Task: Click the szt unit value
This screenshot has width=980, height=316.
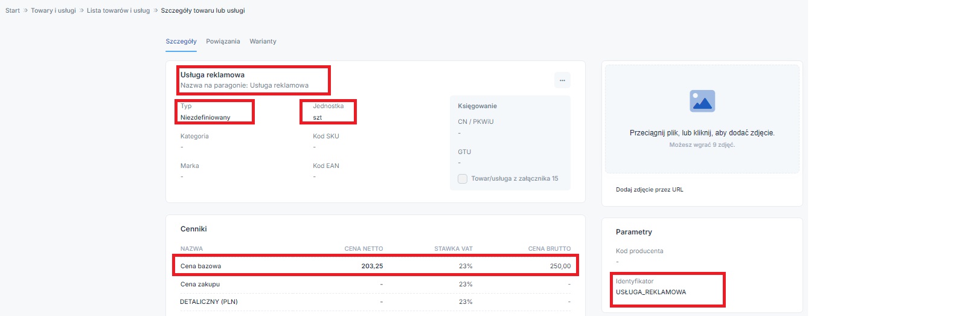Action: point(318,118)
